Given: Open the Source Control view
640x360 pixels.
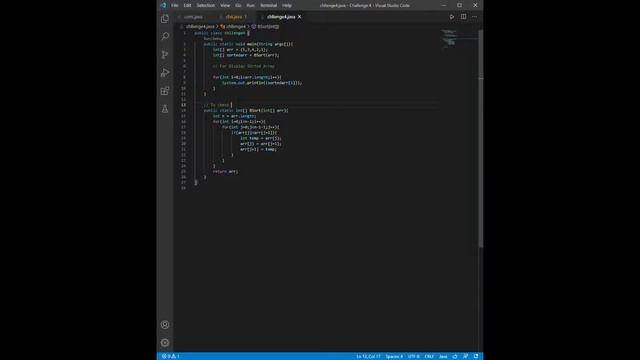Looking at the screenshot, I should [x=165, y=55].
